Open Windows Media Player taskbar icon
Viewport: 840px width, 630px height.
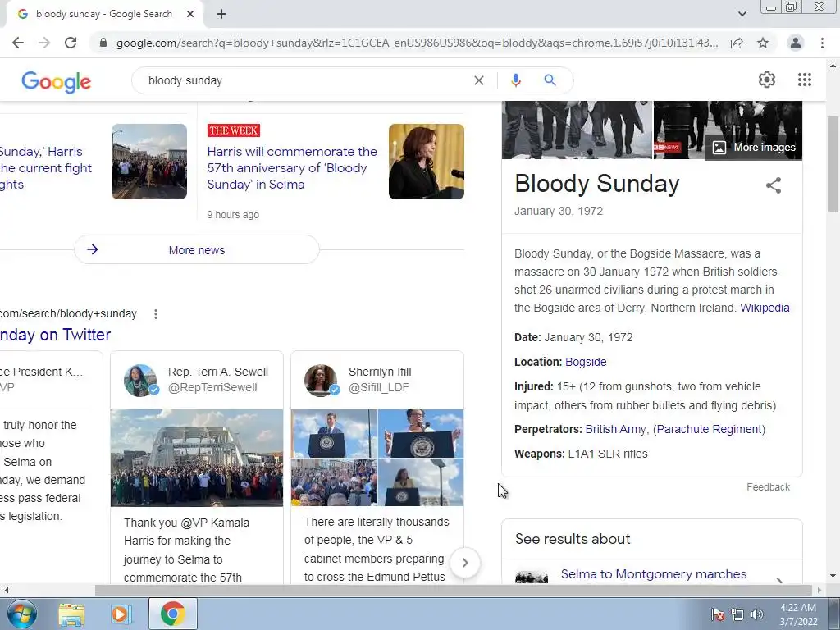click(120, 614)
